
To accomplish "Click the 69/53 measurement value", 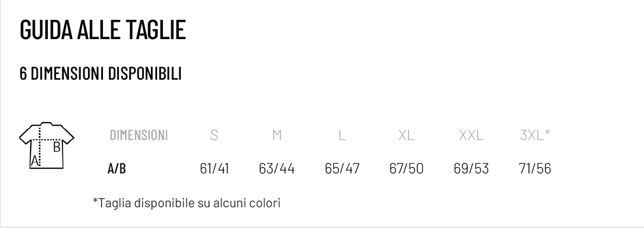I will [x=471, y=169].
